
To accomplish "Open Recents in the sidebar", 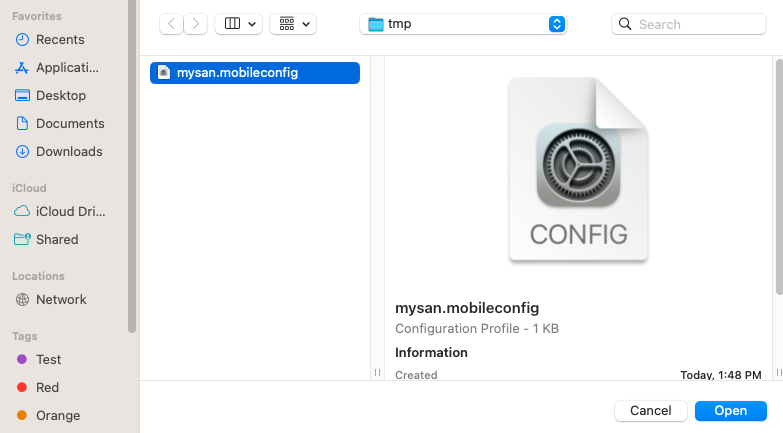I will [x=50, y=39].
